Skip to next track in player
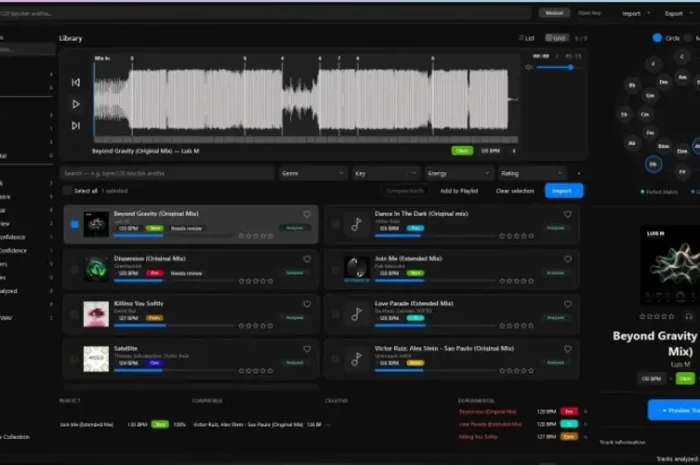 click(x=76, y=125)
